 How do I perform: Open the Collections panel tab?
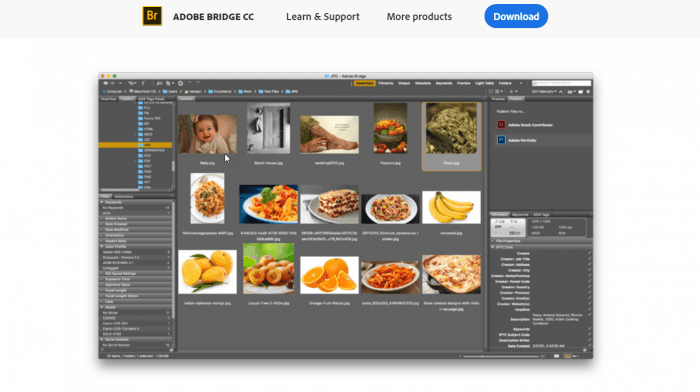[x=124, y=196]
